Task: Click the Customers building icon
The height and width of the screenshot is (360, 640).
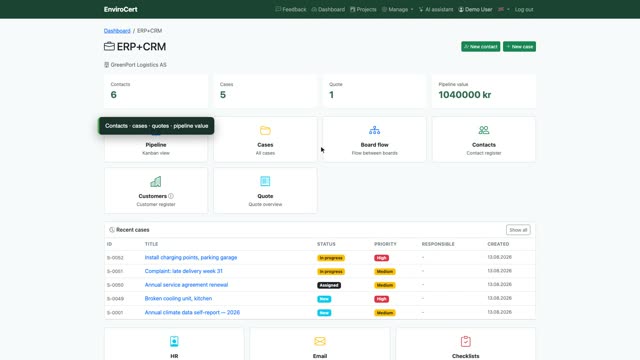Action: 156,182
